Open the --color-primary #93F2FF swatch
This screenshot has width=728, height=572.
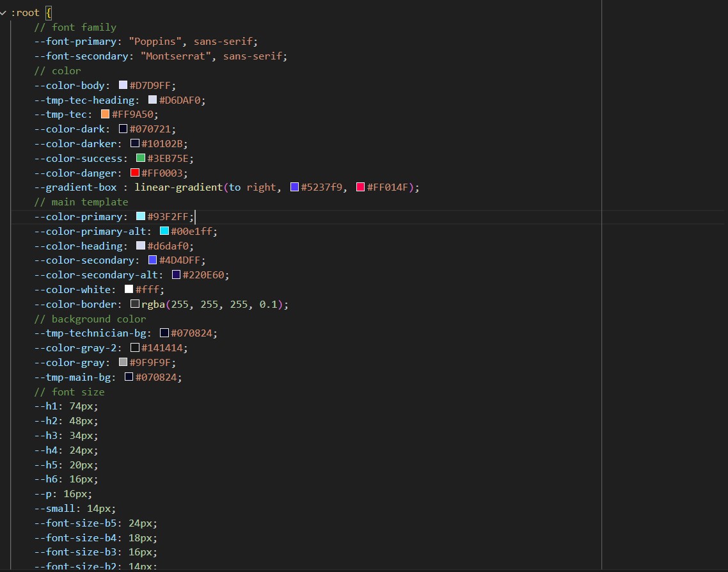click(141, 217)
